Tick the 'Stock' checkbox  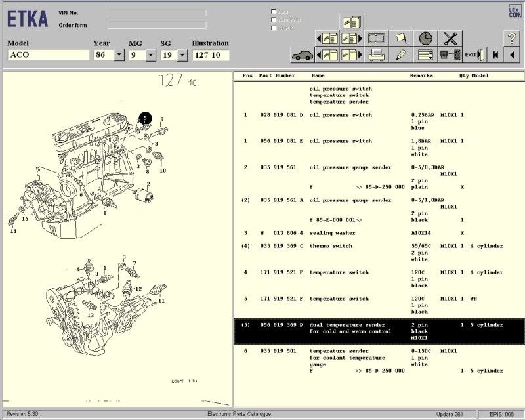pyautogui.click(x=274, y=28)
